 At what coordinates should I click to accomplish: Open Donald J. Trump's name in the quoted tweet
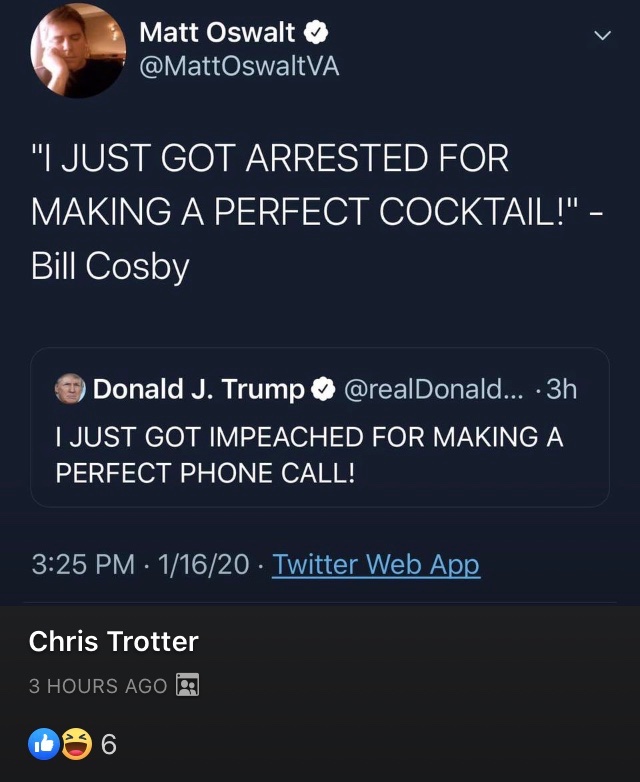198,389
